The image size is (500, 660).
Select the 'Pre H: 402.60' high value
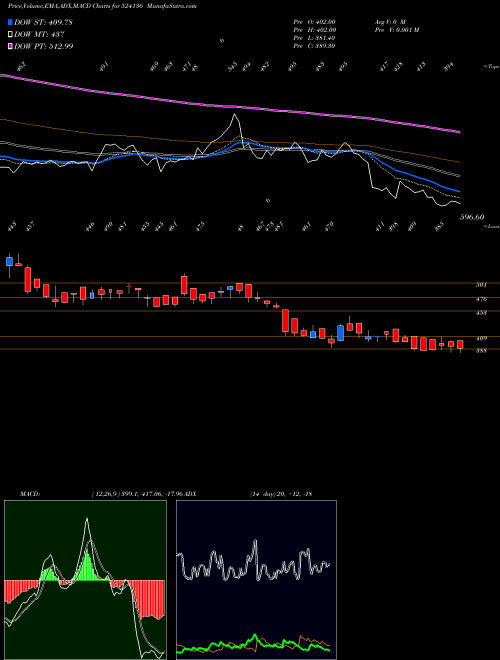point(314,30)
